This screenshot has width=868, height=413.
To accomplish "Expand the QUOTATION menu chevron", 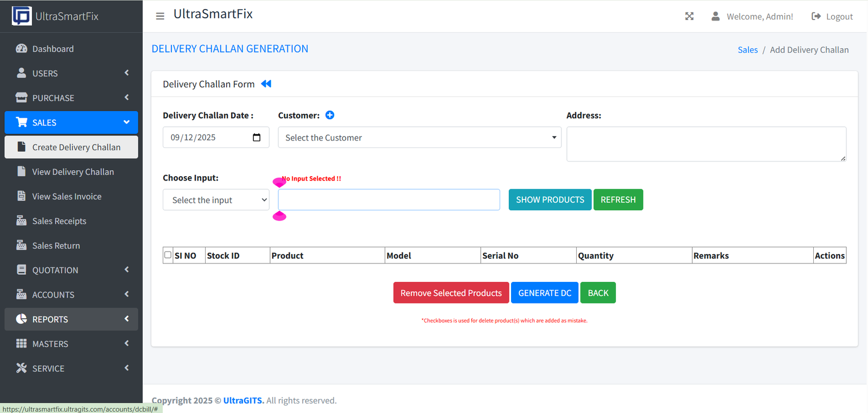I will 127,269.
